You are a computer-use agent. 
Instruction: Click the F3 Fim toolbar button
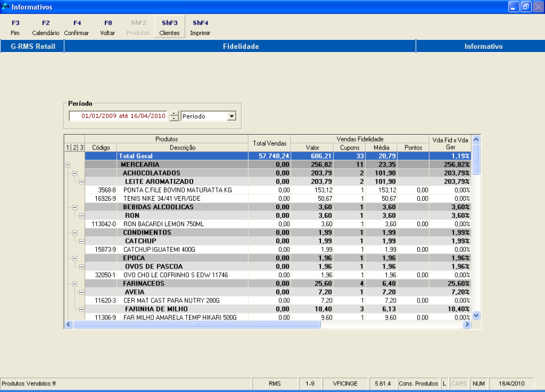(15, 28)
